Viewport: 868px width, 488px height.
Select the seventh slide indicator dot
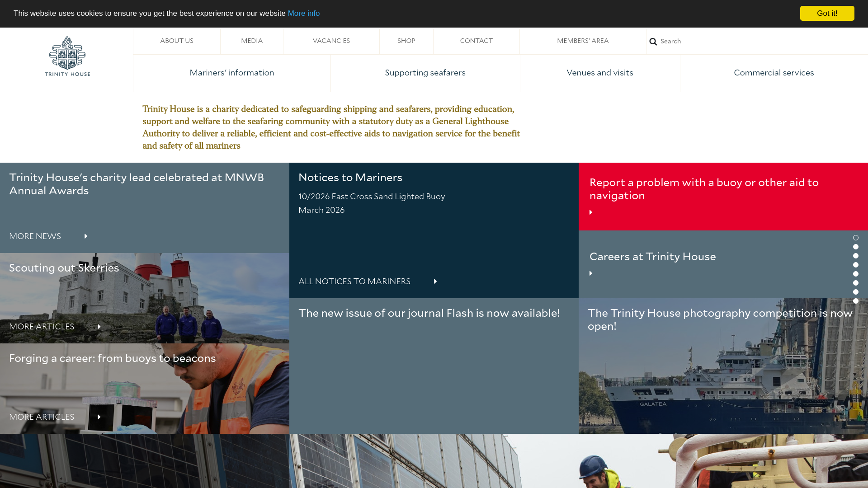pos(856,292)
